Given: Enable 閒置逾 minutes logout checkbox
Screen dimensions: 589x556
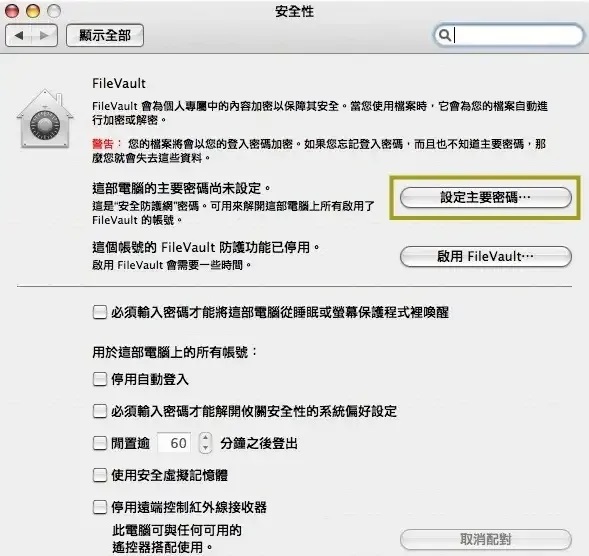Looking at the screenshot, I should click(x=100, y=443).
